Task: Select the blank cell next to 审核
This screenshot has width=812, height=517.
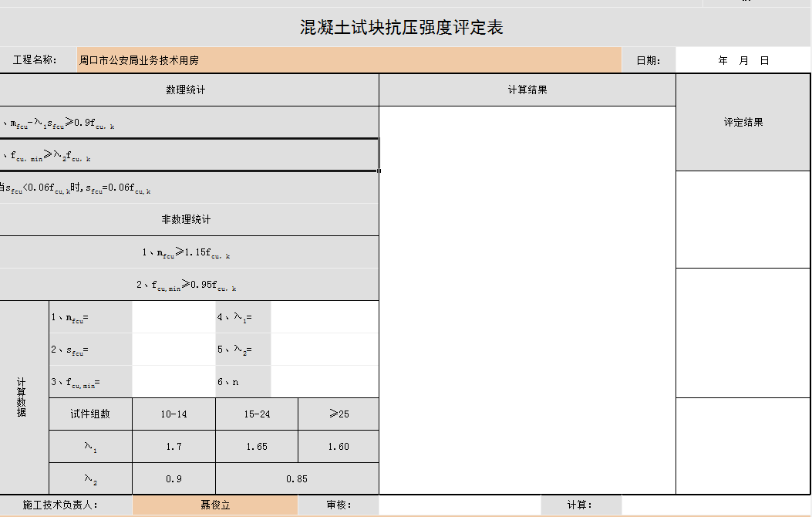Action: [460, 505]
